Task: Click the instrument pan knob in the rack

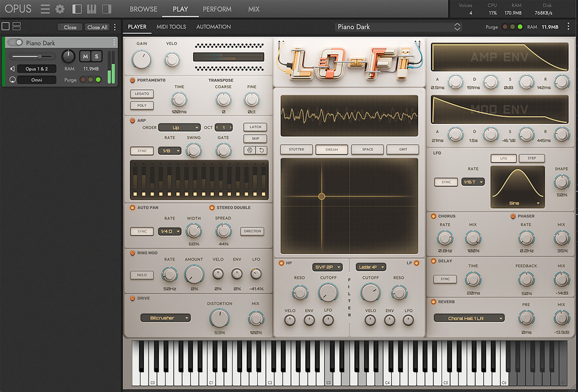Action: click(68, 57)
